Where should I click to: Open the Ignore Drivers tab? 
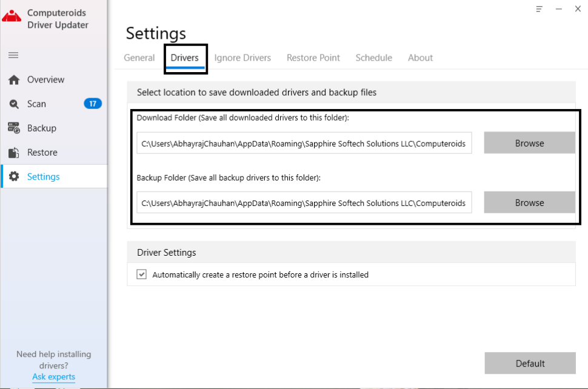click(242, 58)
